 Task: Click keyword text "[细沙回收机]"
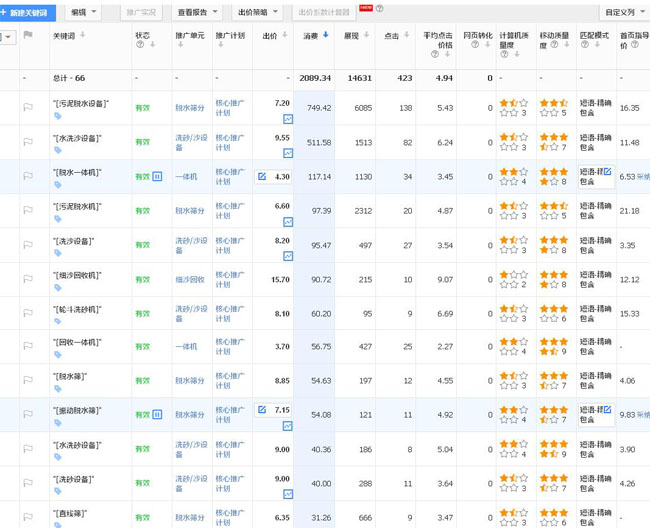pos(78,275)
